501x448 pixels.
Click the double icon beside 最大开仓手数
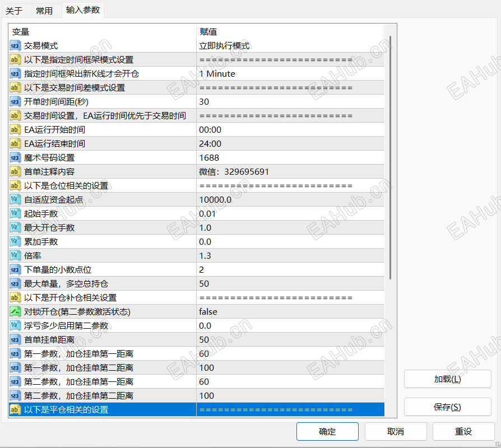pos(15,228)
